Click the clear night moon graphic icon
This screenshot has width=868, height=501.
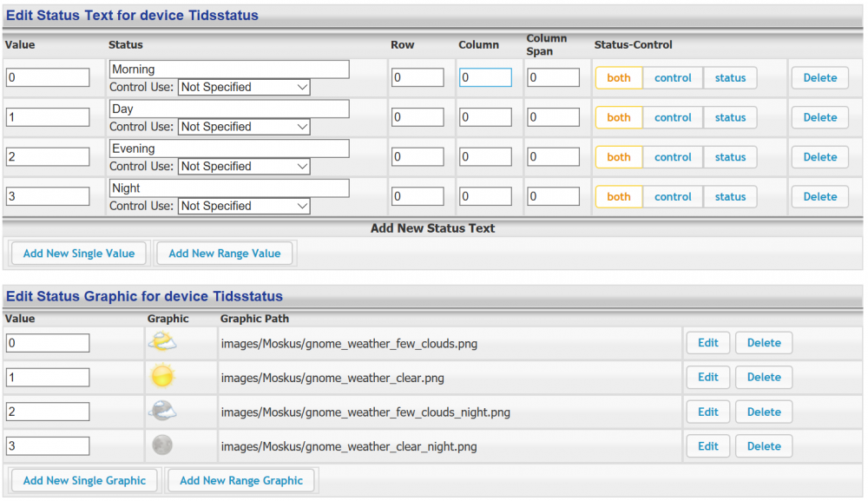click(162, 445)
